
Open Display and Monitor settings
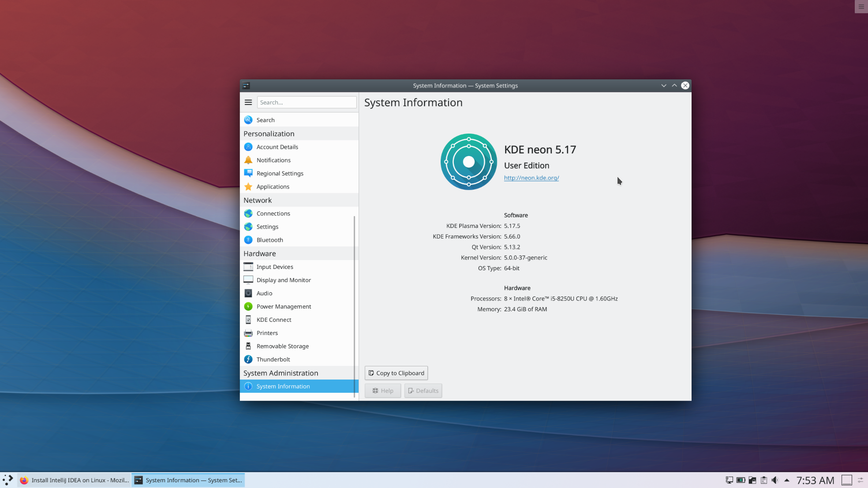point(299,280)
